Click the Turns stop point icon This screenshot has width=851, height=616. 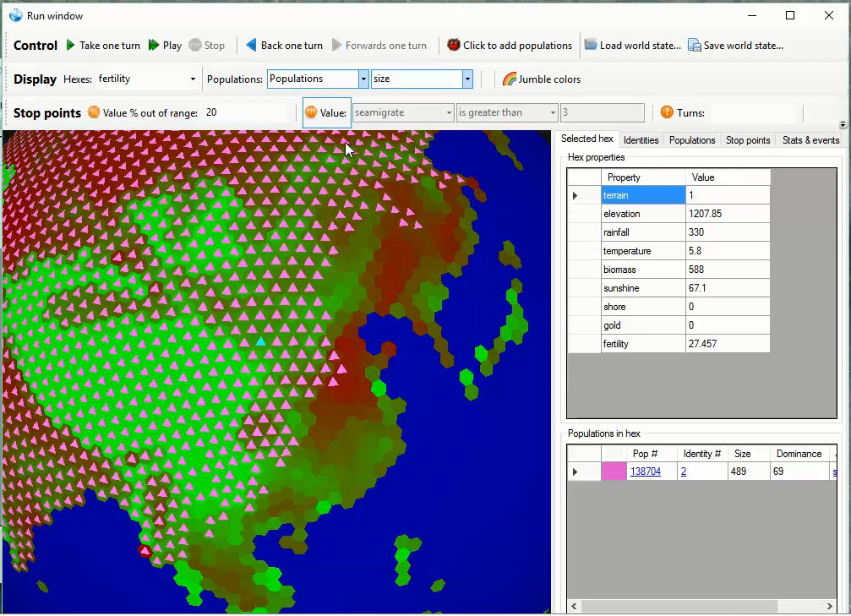coord(667,112)
